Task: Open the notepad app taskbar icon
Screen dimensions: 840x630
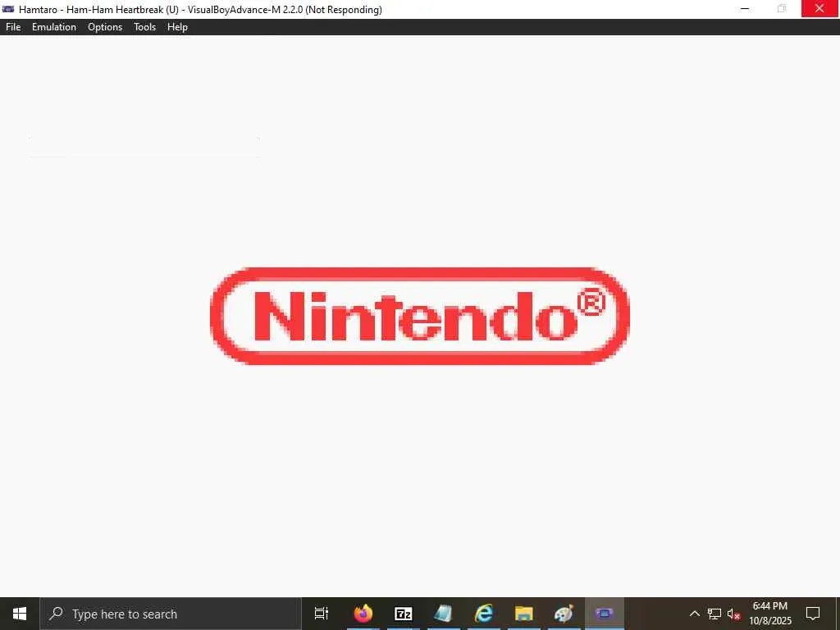Action: click(x=443, y=614)
